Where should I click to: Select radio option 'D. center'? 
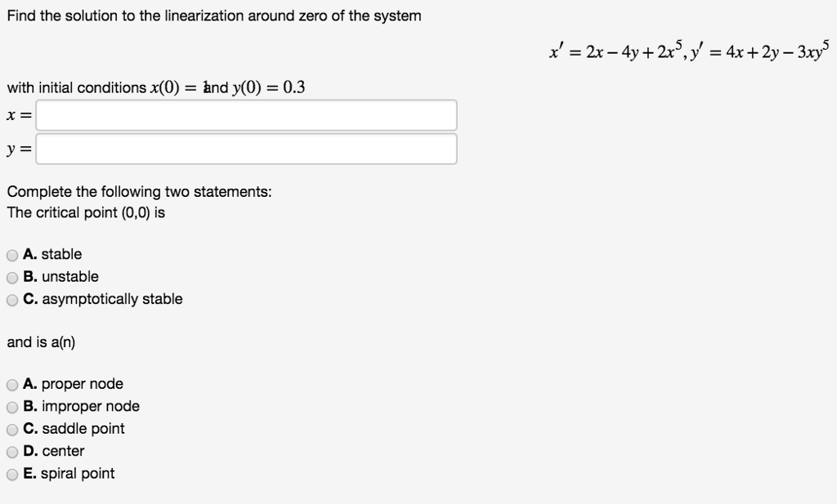pyautogui.click(x=12, y=451)
